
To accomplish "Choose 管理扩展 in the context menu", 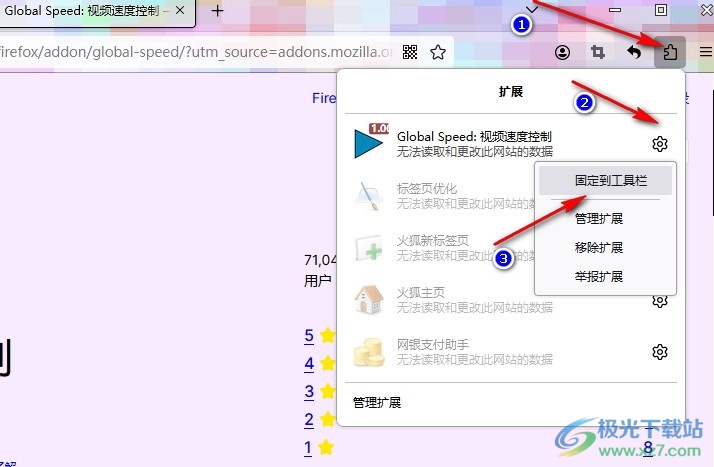I will click(598, 218).
